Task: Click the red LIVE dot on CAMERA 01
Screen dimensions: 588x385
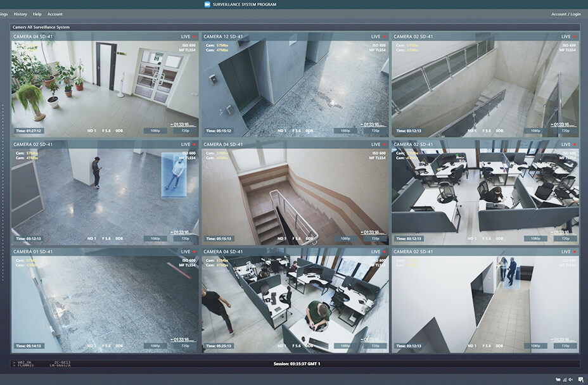Action: pyautogui.click(x=194, y=252)
